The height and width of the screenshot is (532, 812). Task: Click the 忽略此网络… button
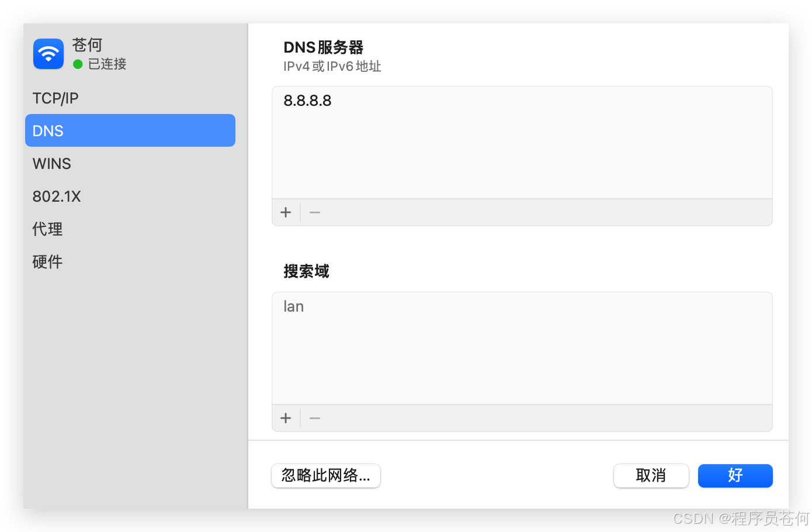tap(326, 476)
